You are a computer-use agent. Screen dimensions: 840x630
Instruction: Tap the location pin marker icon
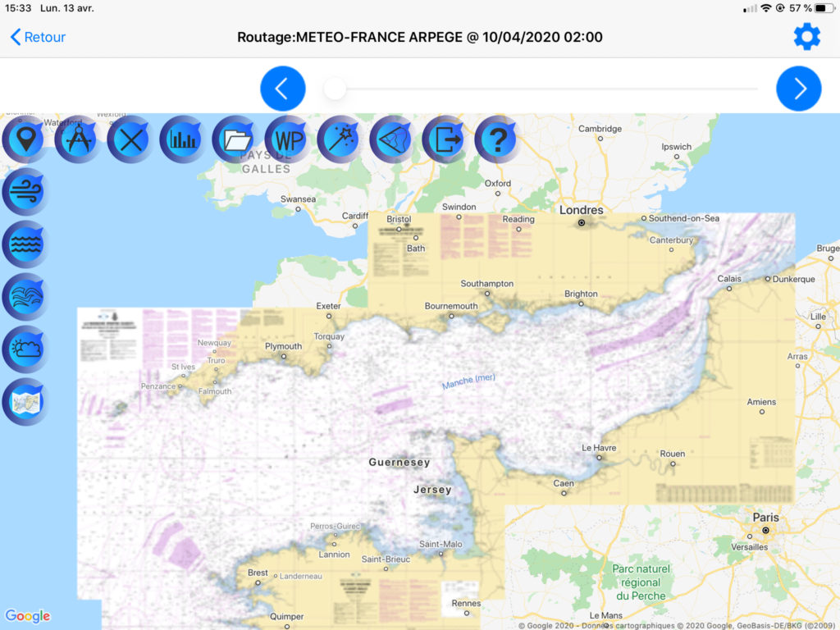(x=25, y=139)
